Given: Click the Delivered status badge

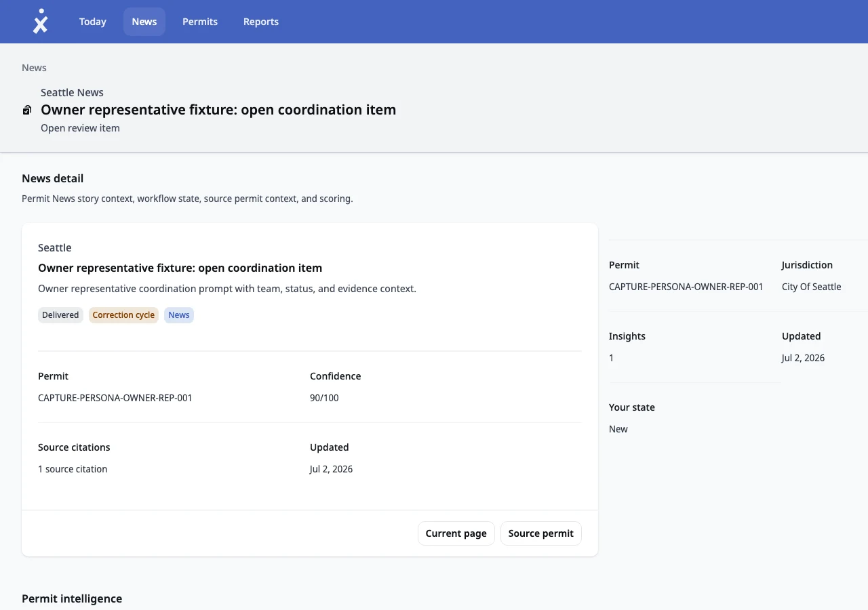Looking at the screenshot, I should click(60, 314).
